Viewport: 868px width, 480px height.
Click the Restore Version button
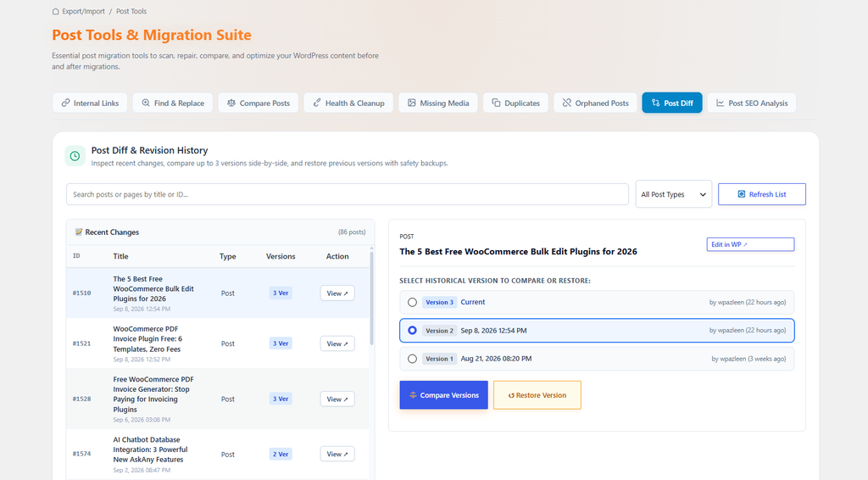click(537, 395)
